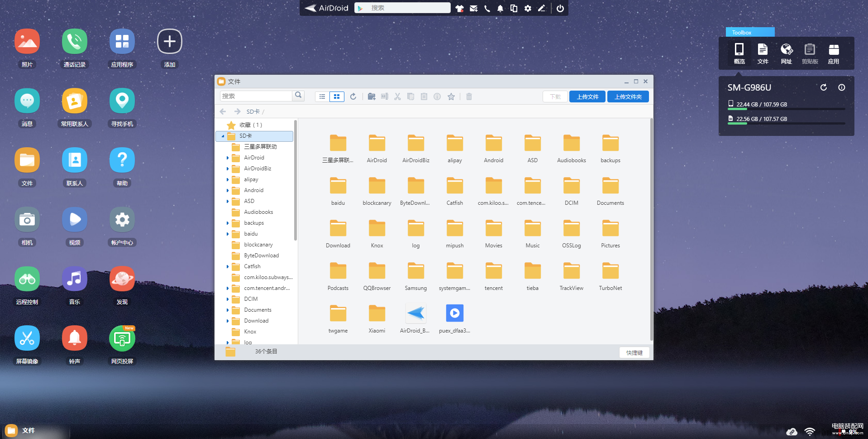Open the 发现 discover app
868x439 pixels.
coord(122,279)
